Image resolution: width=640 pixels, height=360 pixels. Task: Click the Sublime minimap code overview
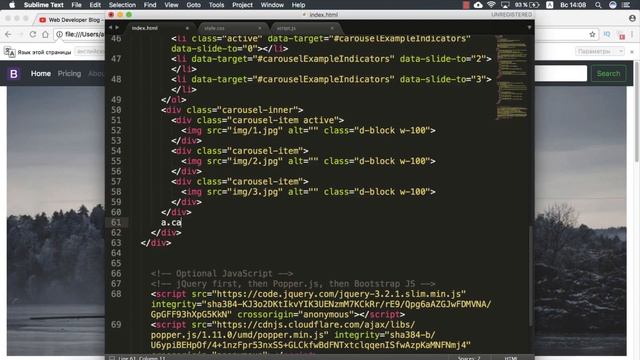point(511,78)
